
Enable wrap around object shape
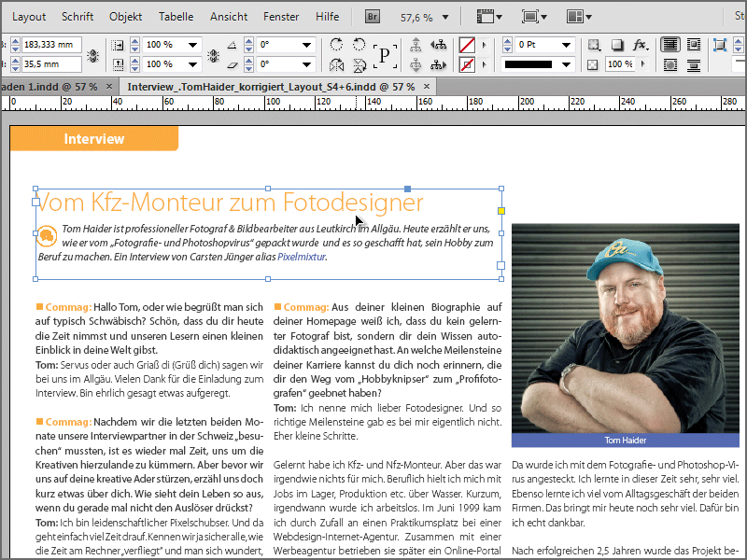(669, 64)
